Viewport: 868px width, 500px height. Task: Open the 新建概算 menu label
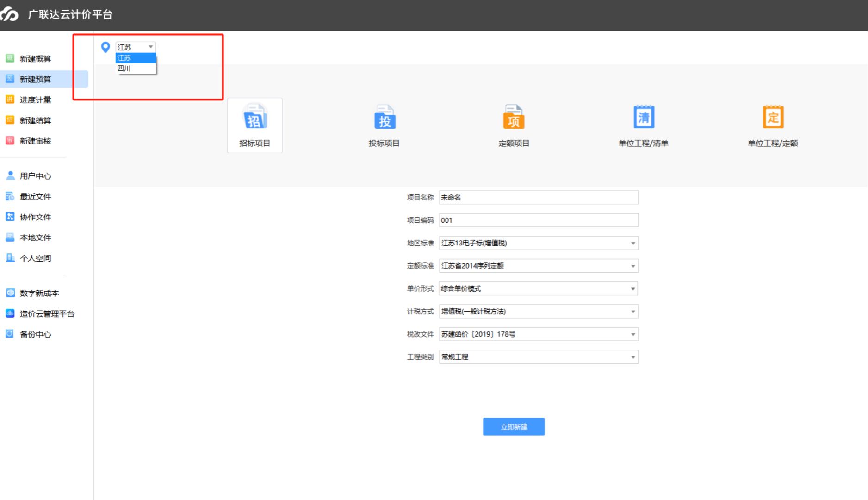(x=36, y=59)
